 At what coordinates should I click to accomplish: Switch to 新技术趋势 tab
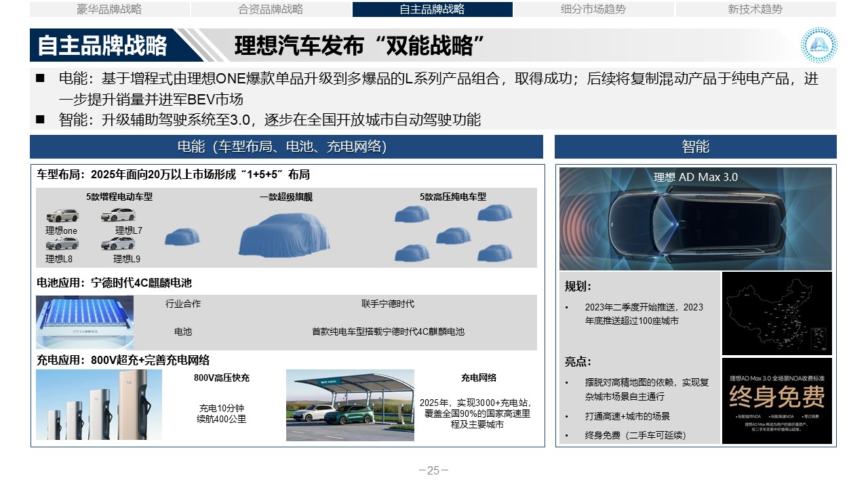click(x=755, y=9)
